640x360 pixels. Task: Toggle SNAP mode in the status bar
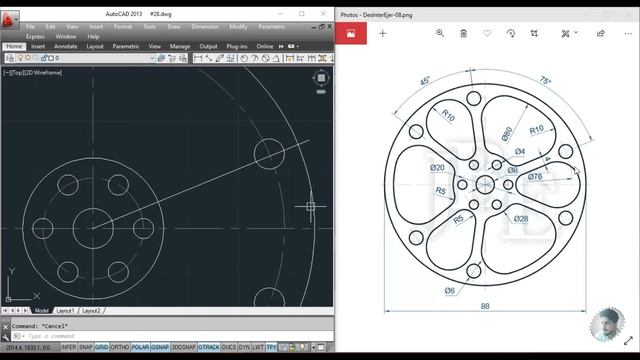pyautogui.click(x=86, y=347)
